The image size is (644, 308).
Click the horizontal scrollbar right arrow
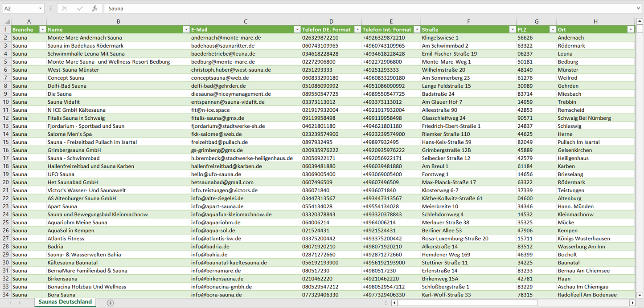tap(632, 303)
